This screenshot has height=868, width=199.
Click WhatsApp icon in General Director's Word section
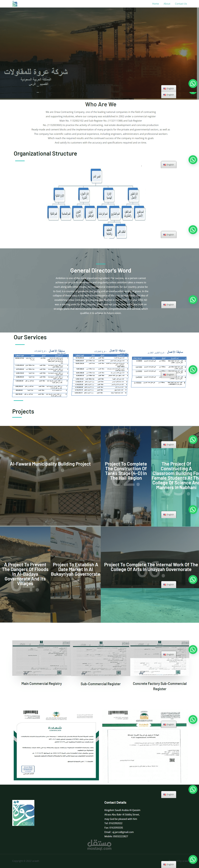pos(193,299)
